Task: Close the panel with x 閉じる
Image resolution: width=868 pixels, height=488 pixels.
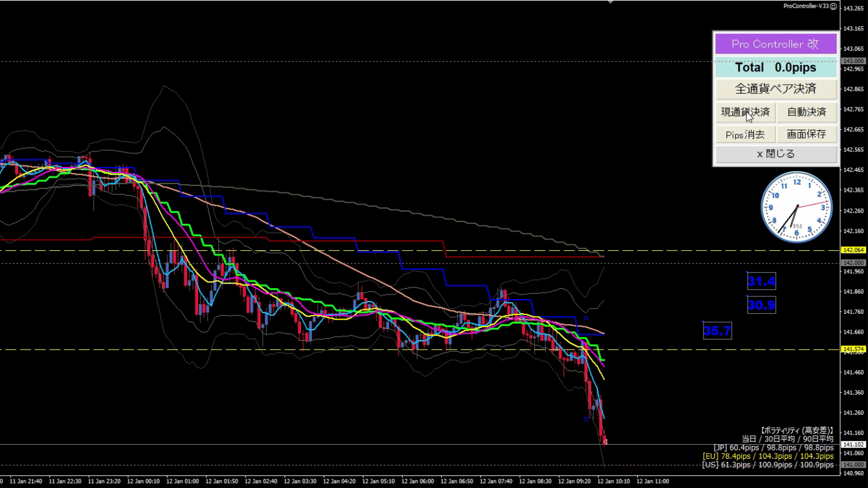Action: pyautogui.click(x=776, y=154)
